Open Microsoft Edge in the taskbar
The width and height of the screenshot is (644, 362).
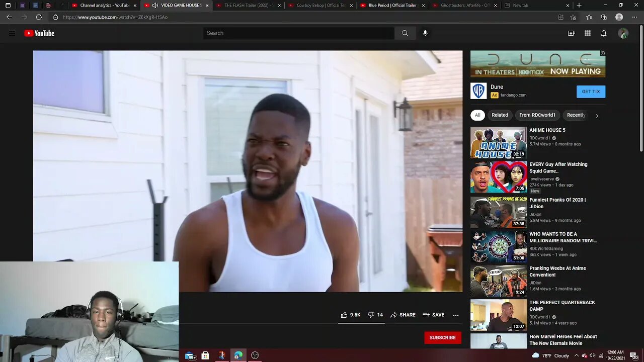tap(238, 355)
